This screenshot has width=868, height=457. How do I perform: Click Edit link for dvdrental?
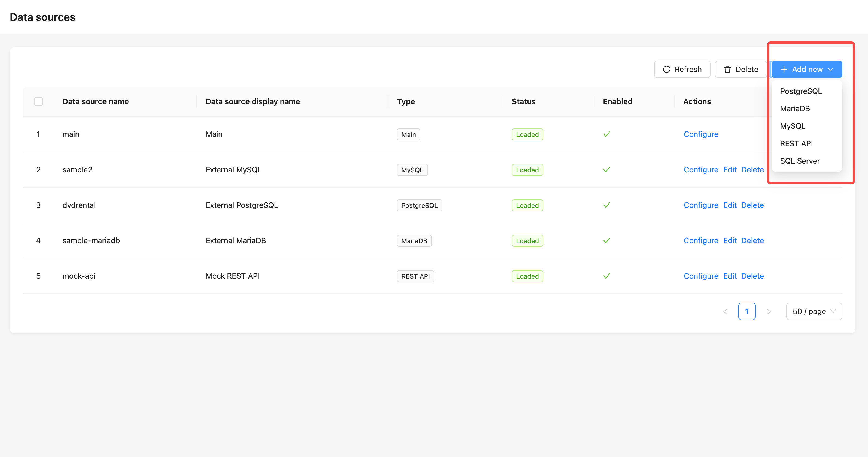click(730, 205)
